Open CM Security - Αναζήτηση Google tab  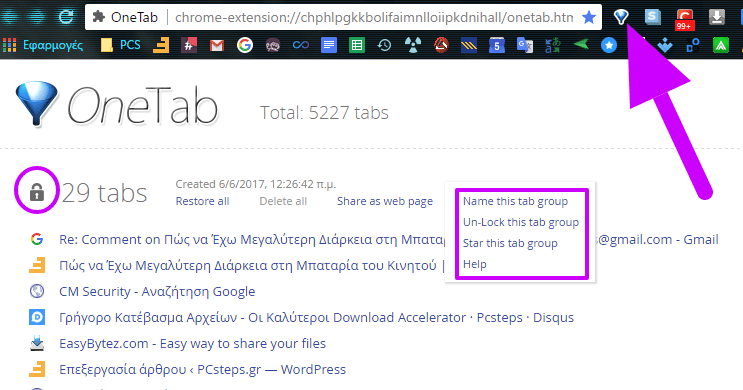coord(157,291)
